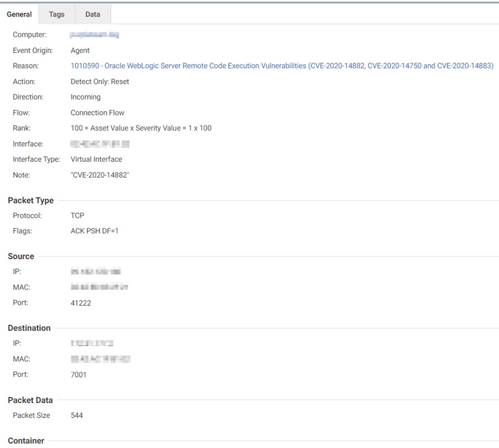Click the Packet Size value 544

coord(77,415)
